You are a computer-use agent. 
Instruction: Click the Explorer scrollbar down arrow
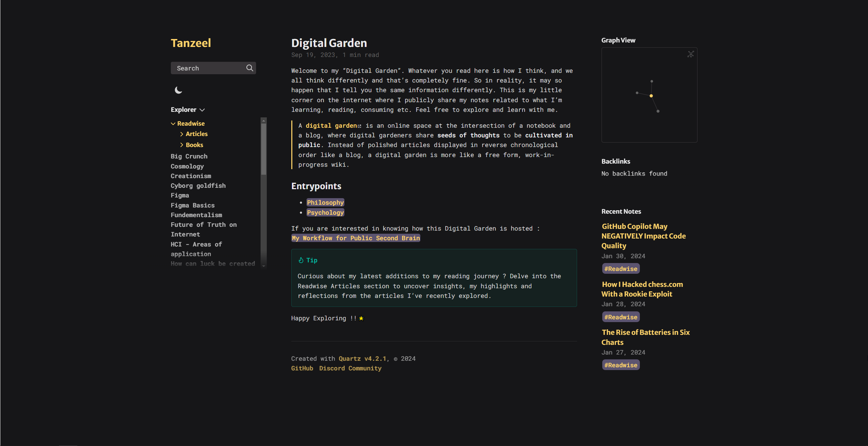coord(264,266)
